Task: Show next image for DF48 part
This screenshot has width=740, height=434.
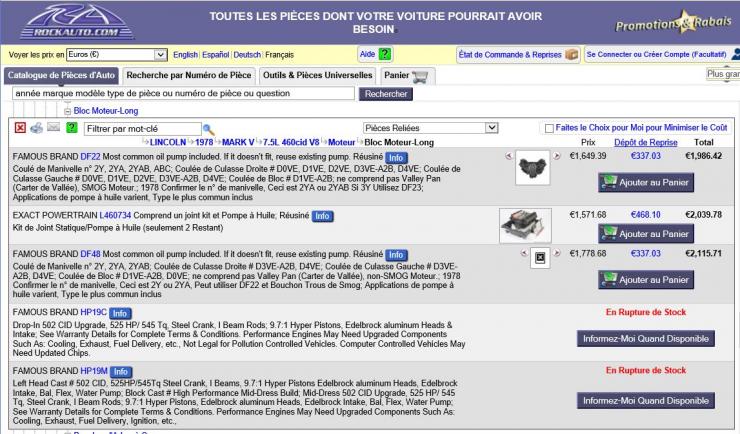Action: coord(557,253)
